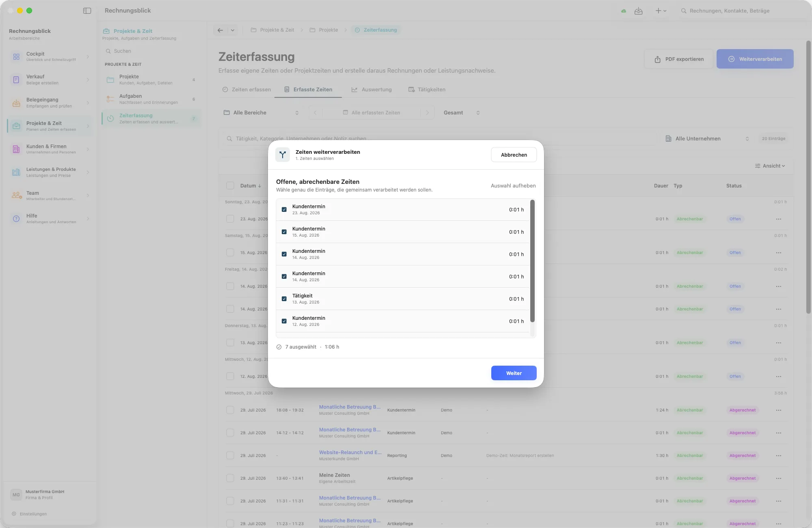Select the Erfasste Zeiten tab
The width and height of the screenshot is (812, 528).
click(x=308, y=90)
